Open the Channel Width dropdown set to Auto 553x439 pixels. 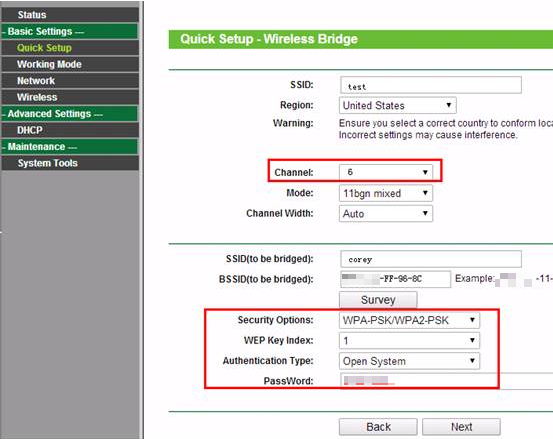click(385, 213)
